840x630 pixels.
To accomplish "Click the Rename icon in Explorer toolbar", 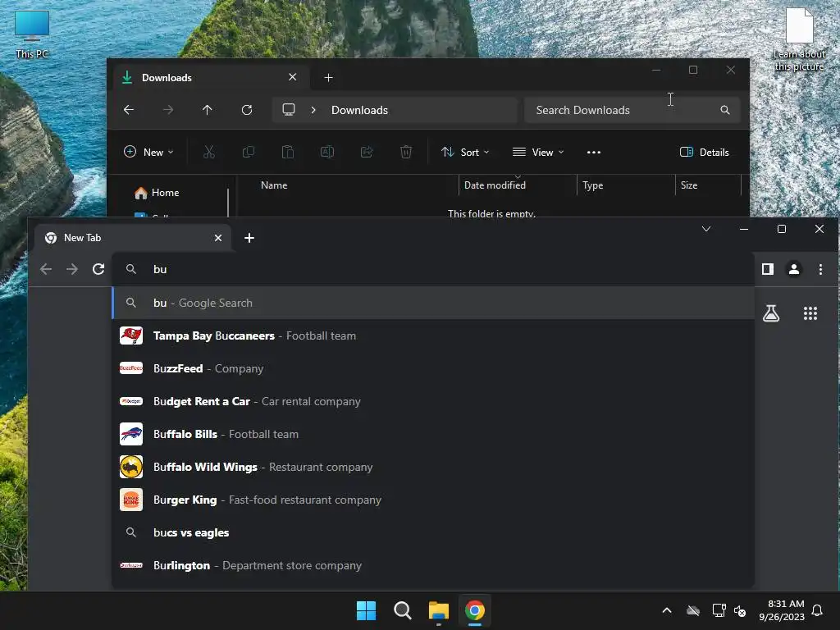I will coord(327,152).
